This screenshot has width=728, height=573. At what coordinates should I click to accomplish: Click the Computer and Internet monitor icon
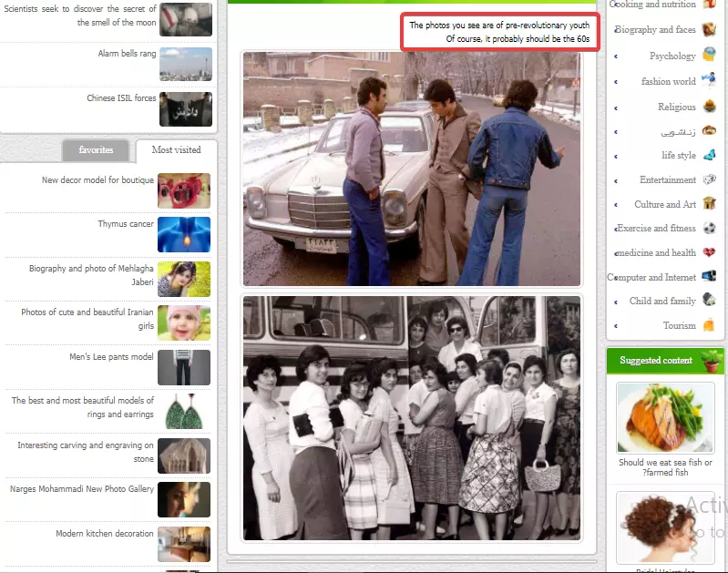click(x=709, y=276)
